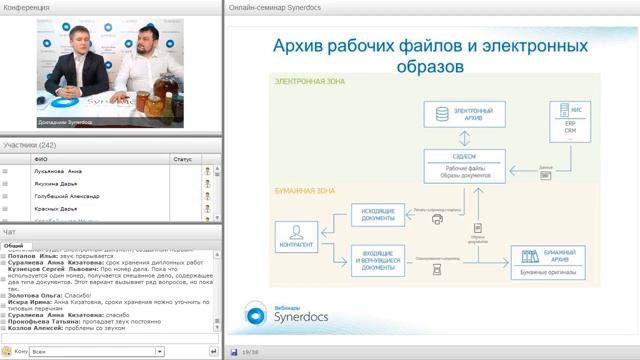The image size is (640, 360).
Task: Click Суралиева Анна Кизатовна's 'спасибо' message
Action: (x=69, y=315)
